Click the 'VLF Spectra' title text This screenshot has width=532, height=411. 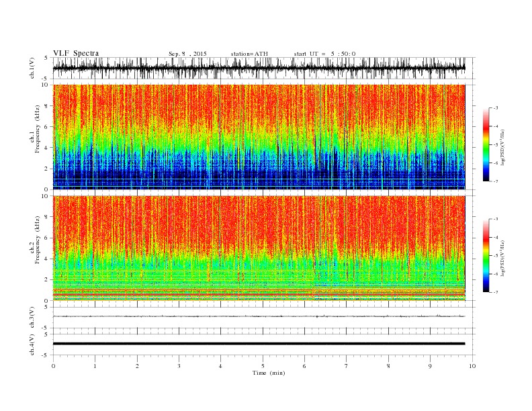coord(76,53)
